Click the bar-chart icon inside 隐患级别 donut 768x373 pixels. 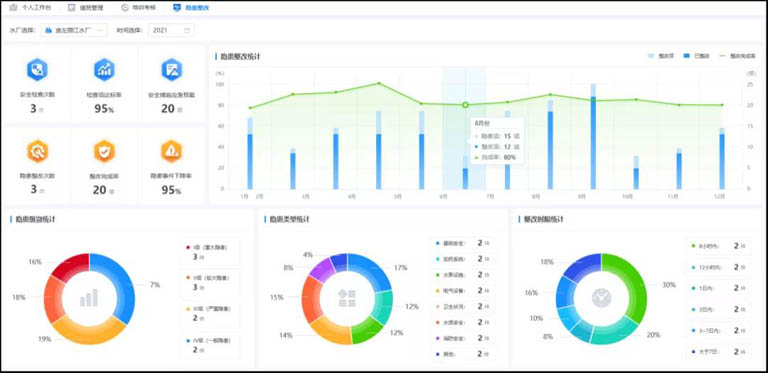(x=89, y=298)
